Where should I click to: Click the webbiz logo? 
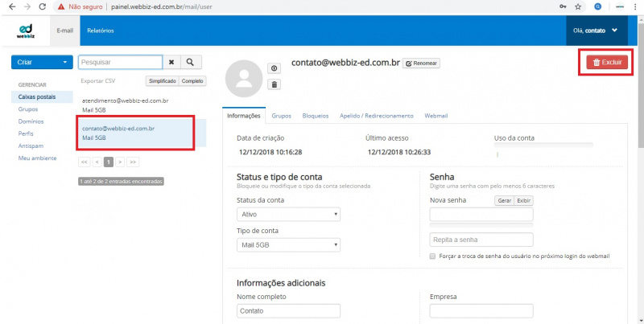[25, 31]
